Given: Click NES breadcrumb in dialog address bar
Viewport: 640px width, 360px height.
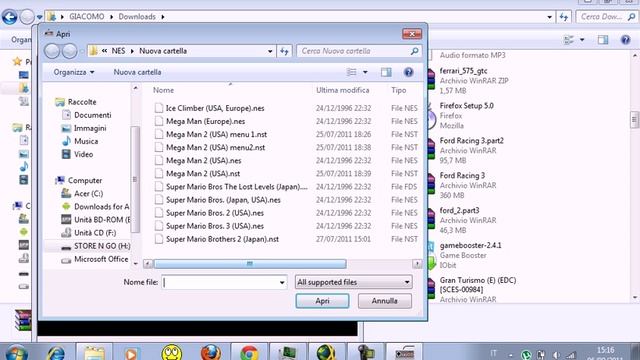Looking at the screenshot, I should click(x=118, y=51).
